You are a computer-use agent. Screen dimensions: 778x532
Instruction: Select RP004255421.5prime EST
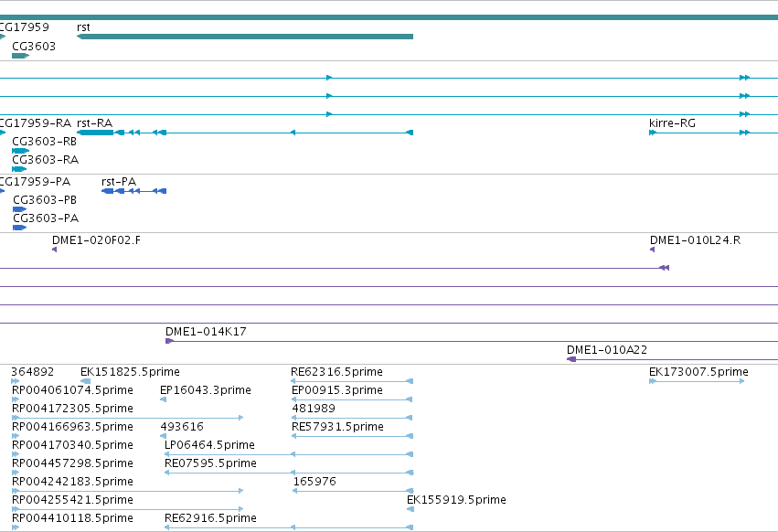[127, 509]
